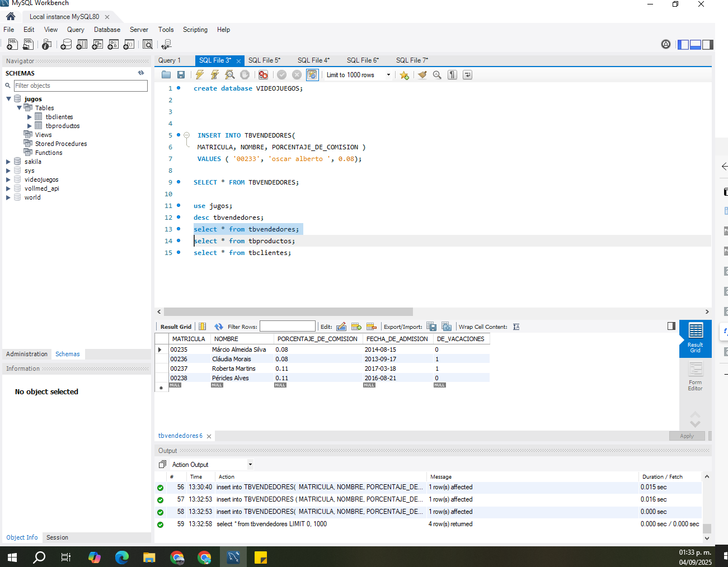Select Result Grid view button

(695, 338)
